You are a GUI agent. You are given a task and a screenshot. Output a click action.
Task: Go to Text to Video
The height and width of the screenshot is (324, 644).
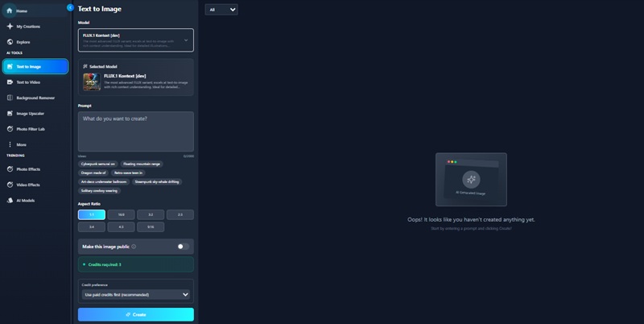(35, 82)
